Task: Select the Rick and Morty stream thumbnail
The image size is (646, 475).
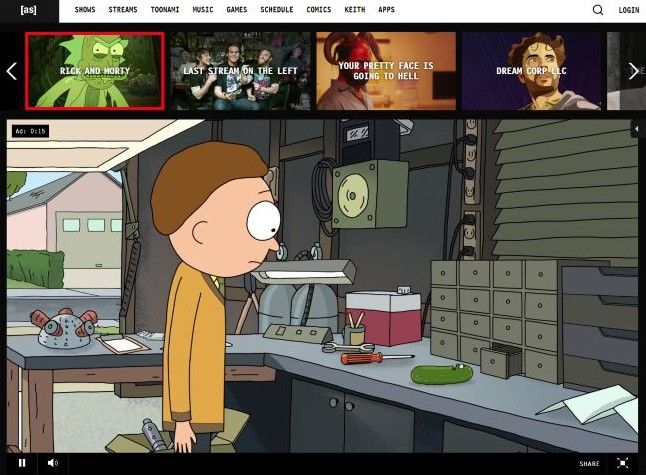Action: tap(94, 71)
